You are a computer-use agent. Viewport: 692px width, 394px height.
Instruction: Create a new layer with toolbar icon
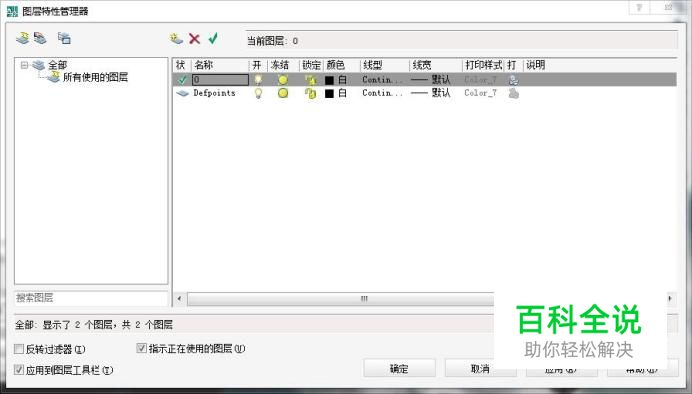pos(176,39)
